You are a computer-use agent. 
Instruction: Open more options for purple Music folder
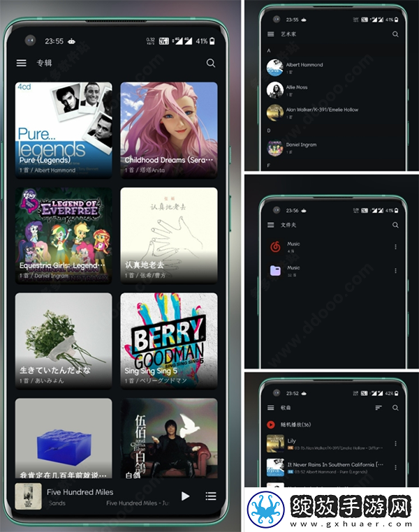395,271
